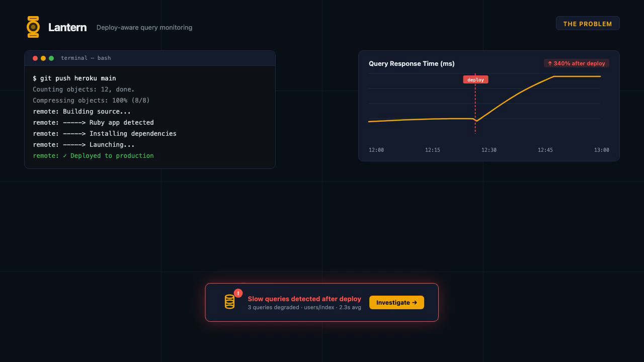Click the deploy marker on the chart
Screen dimensions: 644x362
pyautogui.click(x=475, y=79)
